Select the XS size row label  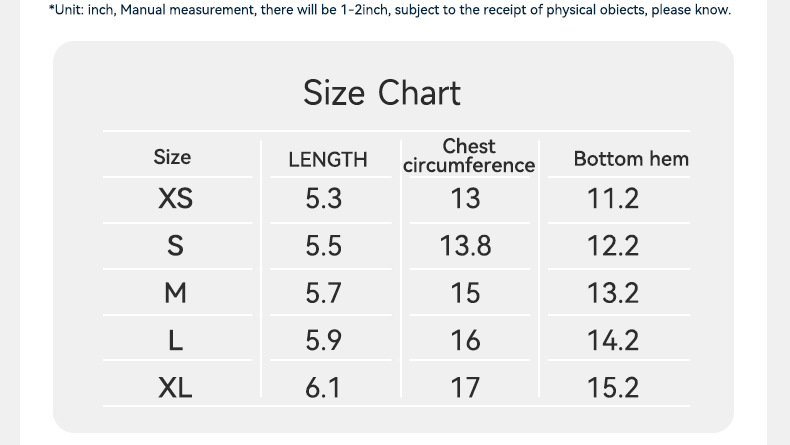pos(175,199)
